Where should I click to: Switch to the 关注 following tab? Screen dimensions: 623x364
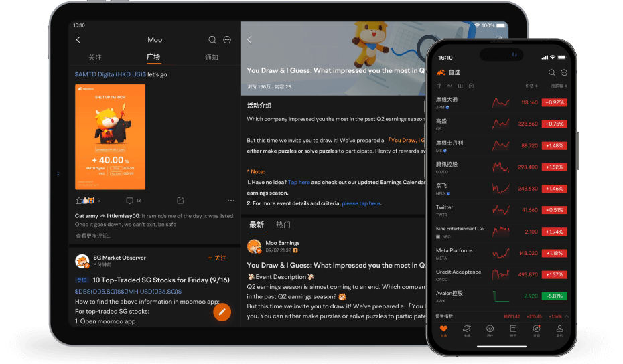(95, 58)
